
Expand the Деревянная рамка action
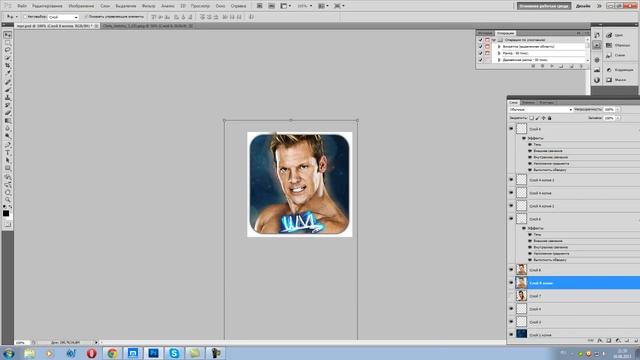coord(499,60)
